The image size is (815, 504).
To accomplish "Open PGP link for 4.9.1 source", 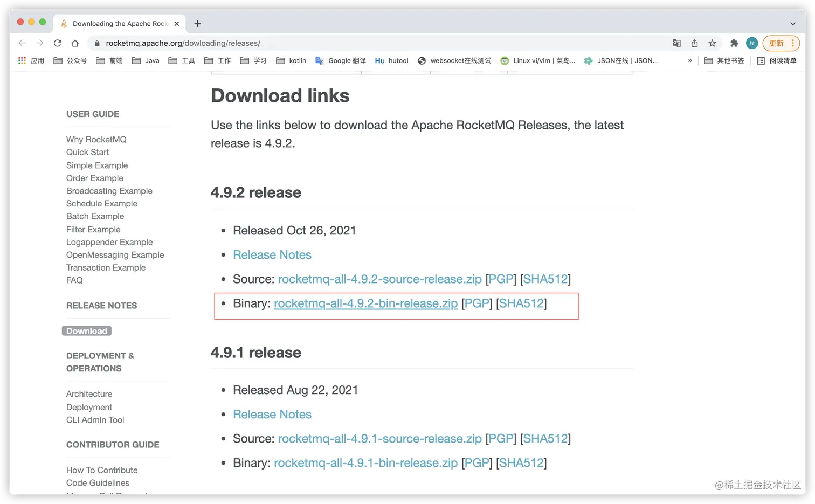I will click(x=501, y=439).
